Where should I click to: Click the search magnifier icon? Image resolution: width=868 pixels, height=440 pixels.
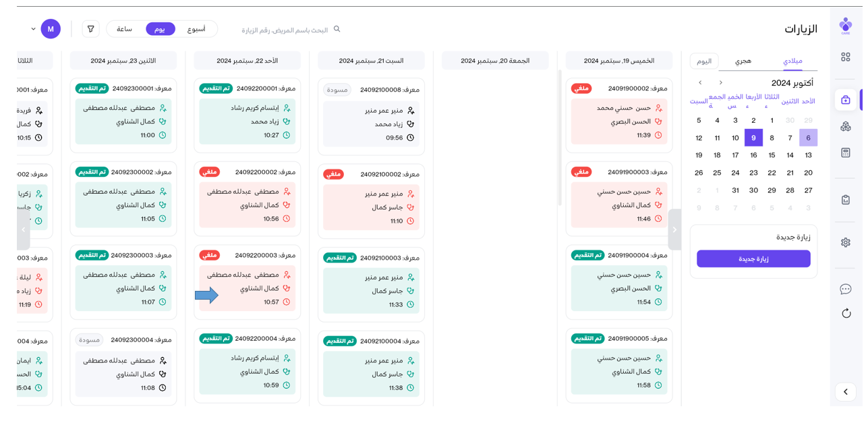pyautogui.click(x=337, y=29)
